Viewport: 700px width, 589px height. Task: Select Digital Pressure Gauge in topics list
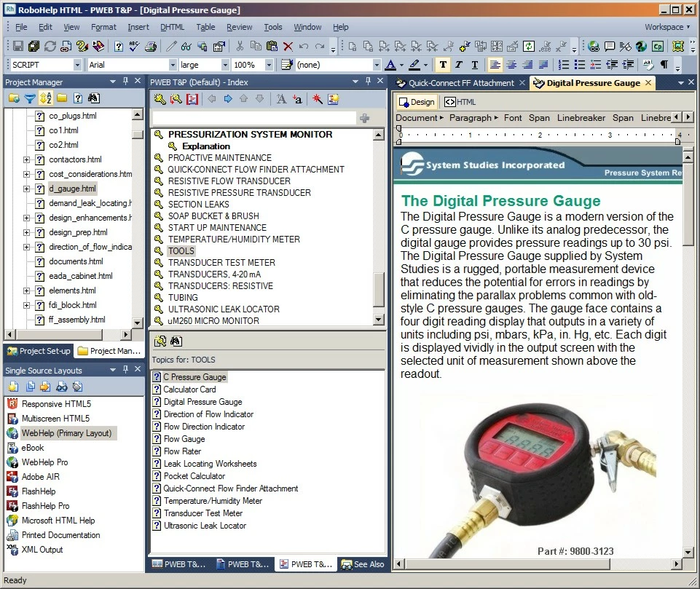click(202, 402)
